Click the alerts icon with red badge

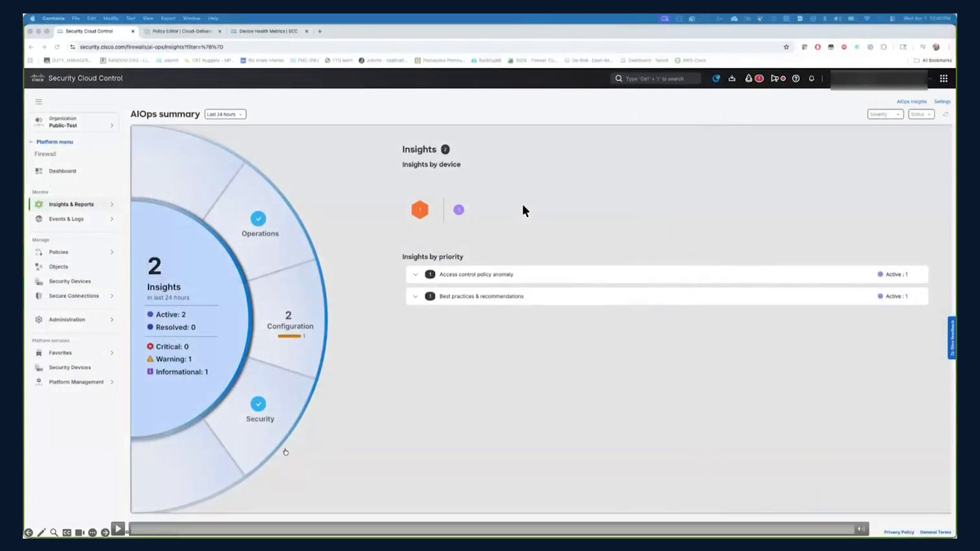click(x=753, y=79)
